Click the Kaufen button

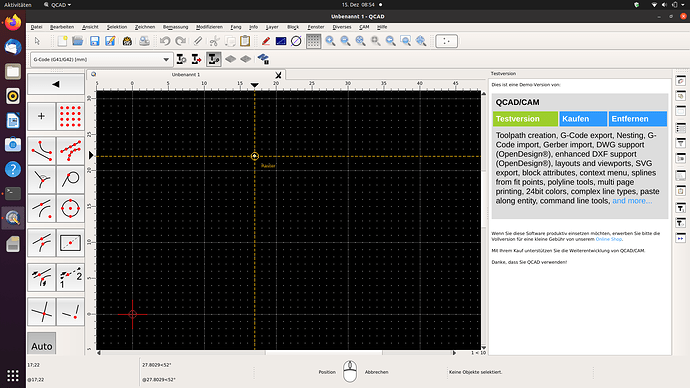(x=583, y=119)
